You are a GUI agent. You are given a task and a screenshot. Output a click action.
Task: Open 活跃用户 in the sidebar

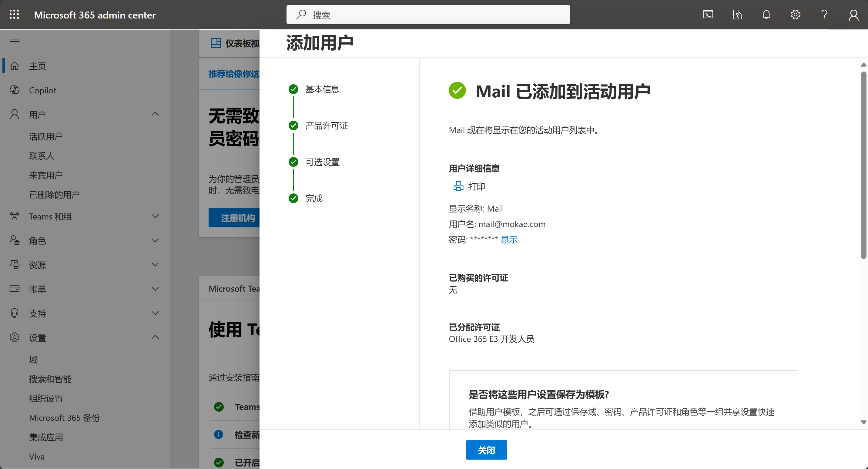pyautogui.click(x=46, y=136)
